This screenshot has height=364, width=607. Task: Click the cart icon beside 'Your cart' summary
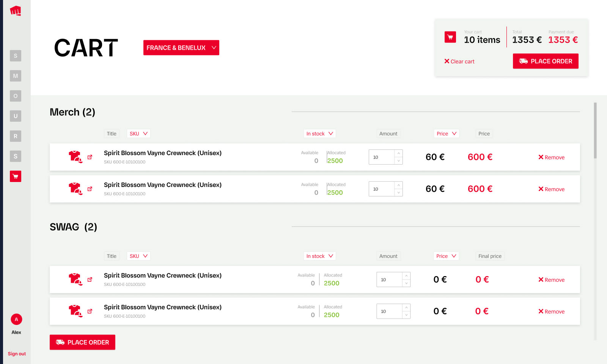pyautogui.click(x=450, y=37)
